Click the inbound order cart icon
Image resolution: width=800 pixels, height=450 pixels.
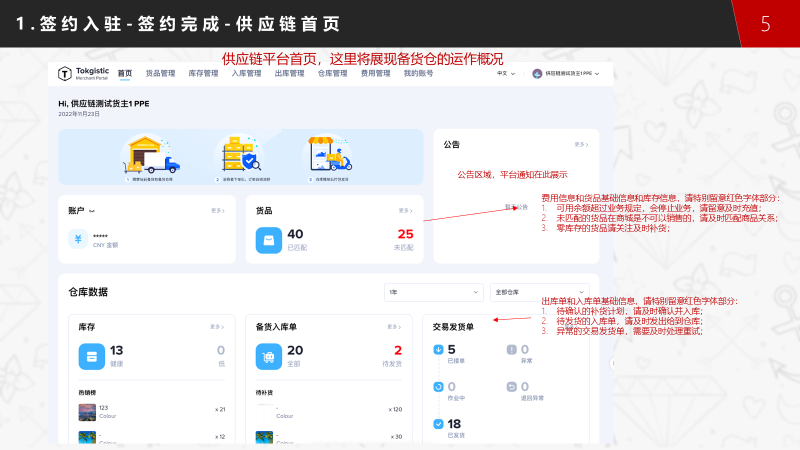pos(267,355)
